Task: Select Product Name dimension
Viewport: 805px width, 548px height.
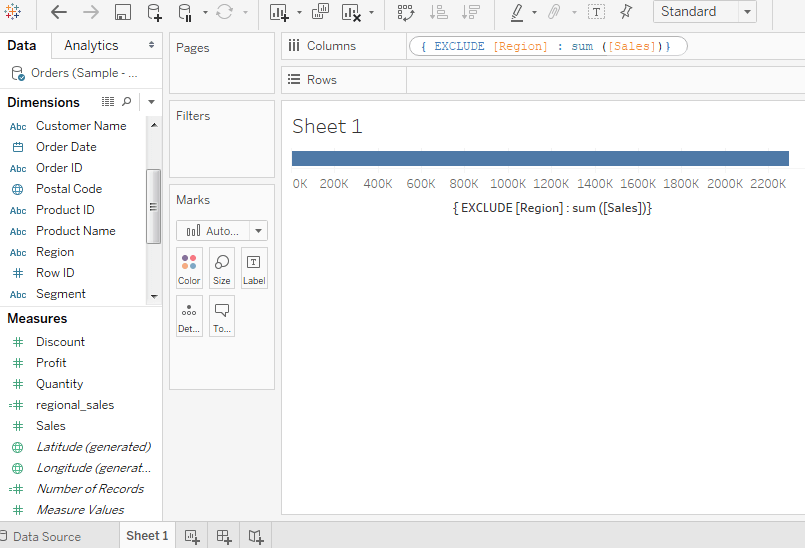Action: pos(77,231)
